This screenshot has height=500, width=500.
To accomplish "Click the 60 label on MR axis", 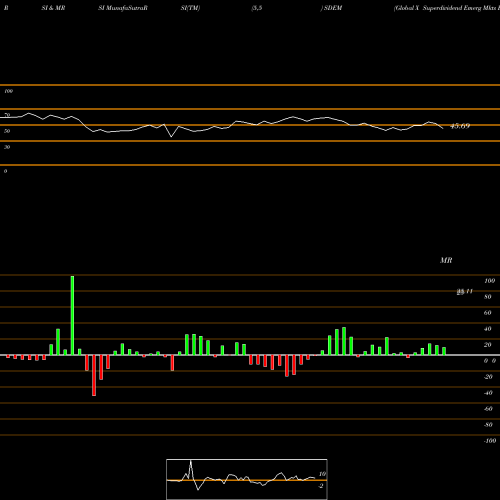I will pyautogui.click(x=488, y=313).
